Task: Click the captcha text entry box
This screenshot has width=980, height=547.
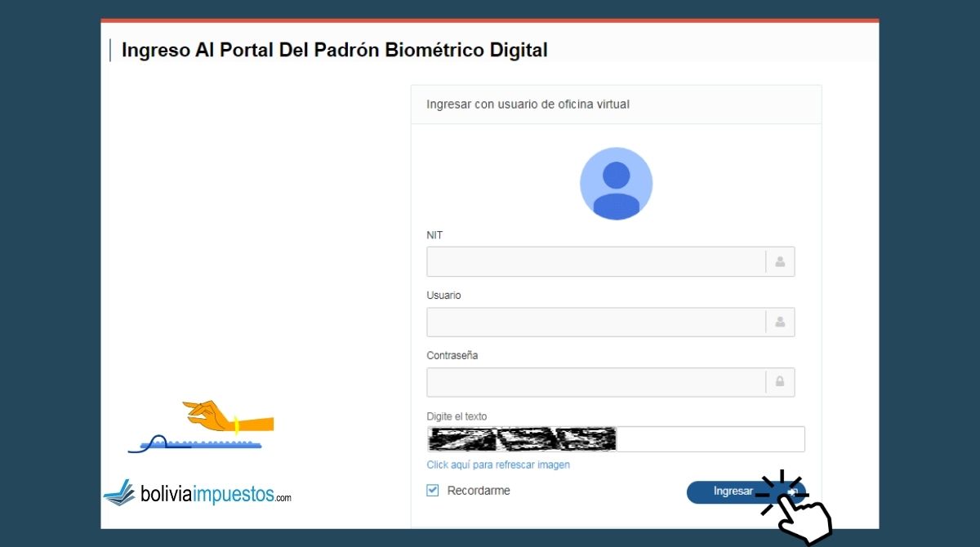Action: (709, 439)
